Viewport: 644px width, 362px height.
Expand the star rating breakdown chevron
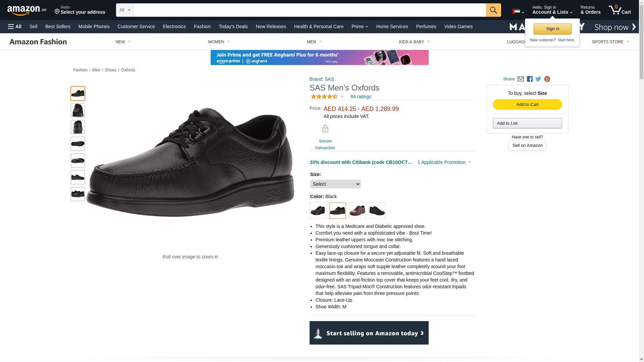pyautogui.click(x=342, y=97)
